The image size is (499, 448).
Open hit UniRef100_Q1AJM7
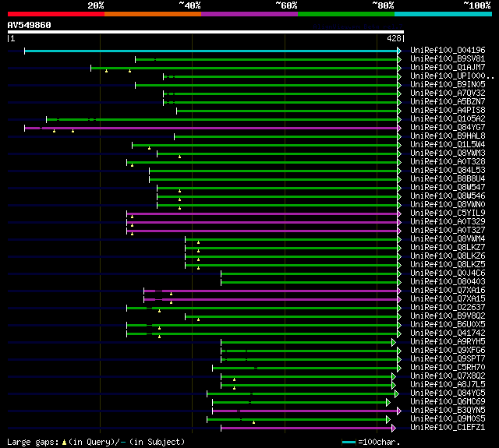pyautogui.click(x=448, y=67)
